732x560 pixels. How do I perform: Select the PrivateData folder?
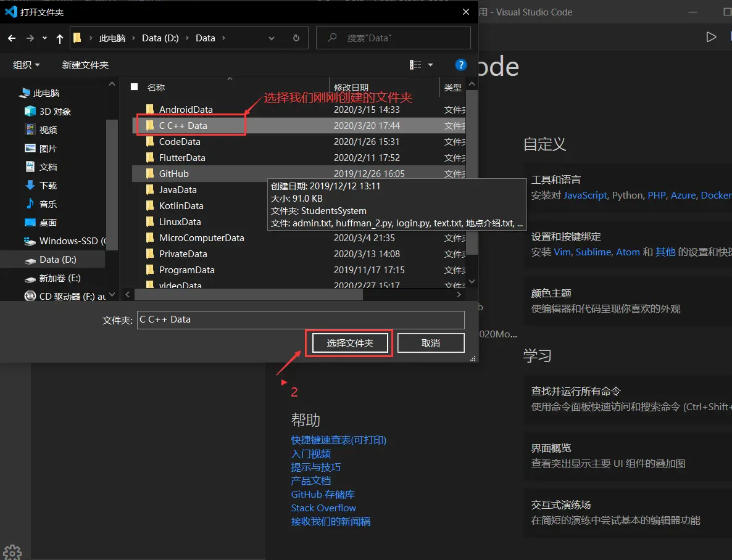click(299, 254)
